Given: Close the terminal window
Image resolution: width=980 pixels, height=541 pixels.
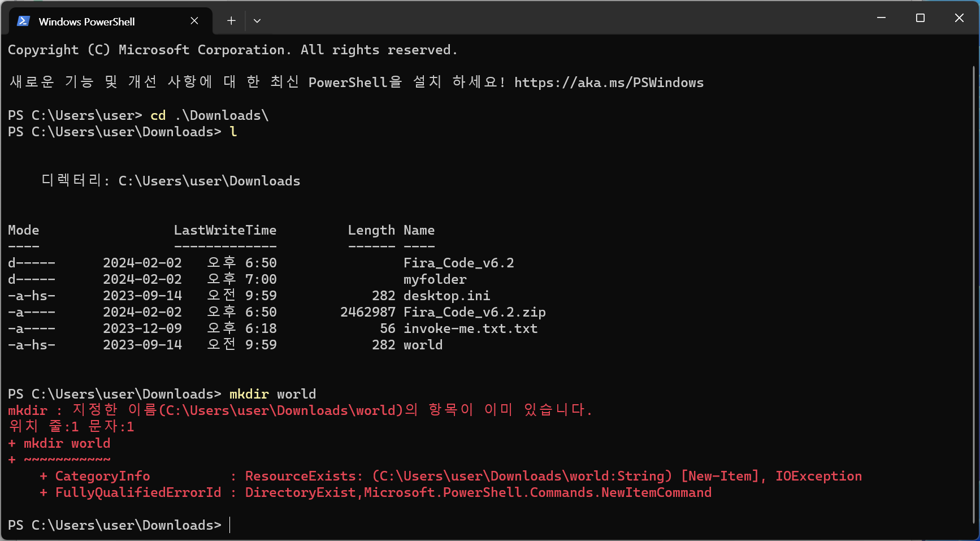Looking at the screenshot, I should coord(959,18).
